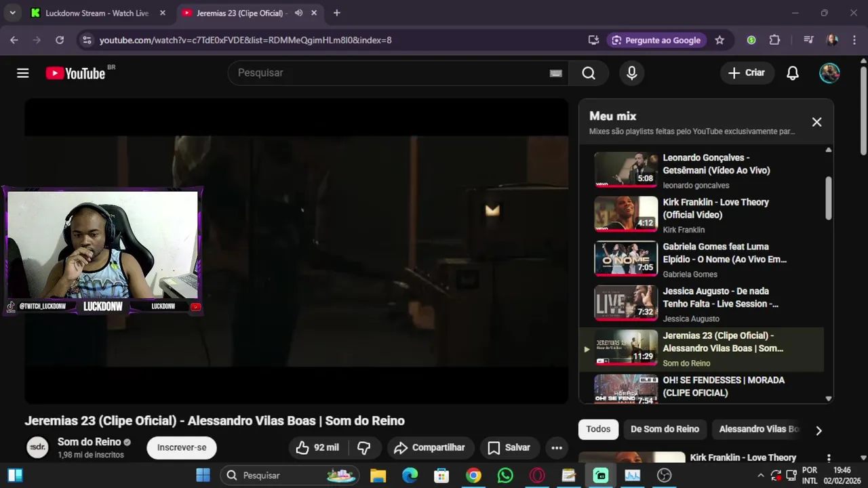Subscribe using Inscrever-se button
This screenshot has height=488, width=868.
pos(182,447)
